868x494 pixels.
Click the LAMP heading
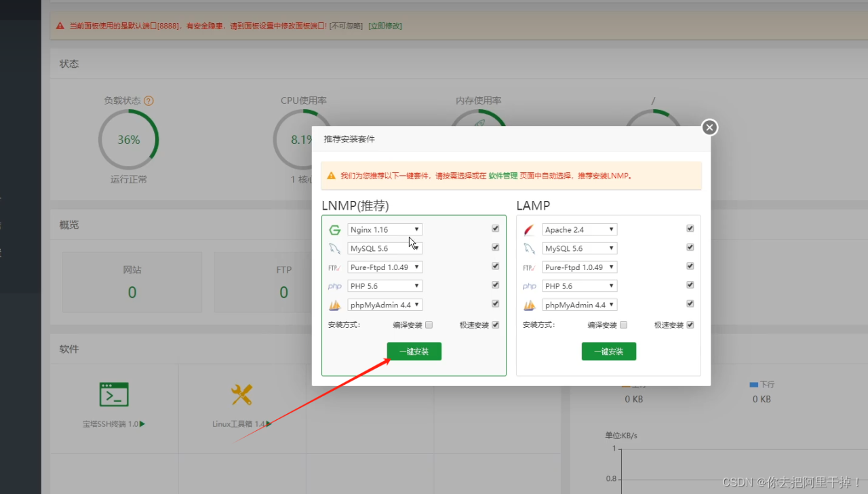[x=533, y=206]
